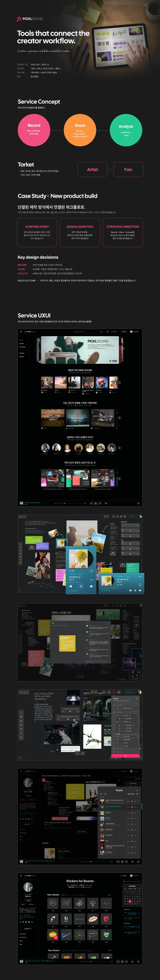Open the DESIGN QUESTION card

[x=80, y=232]
